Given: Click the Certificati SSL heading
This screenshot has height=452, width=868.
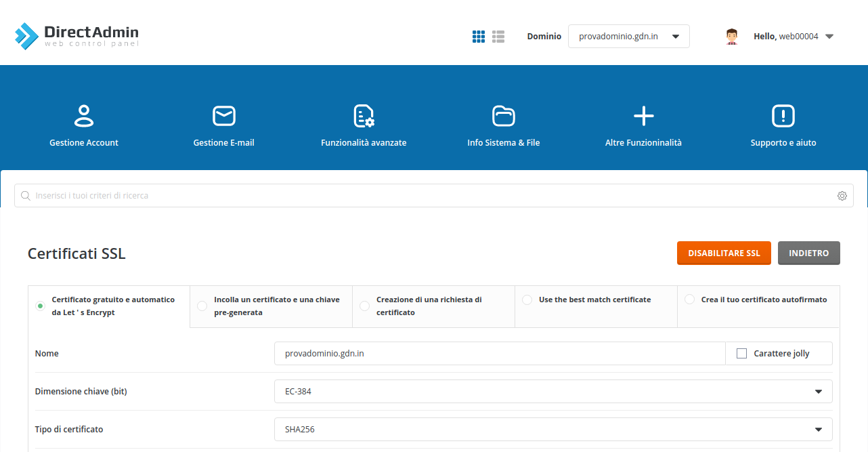Looking at the screenshot, I should [x=77, y=254].
